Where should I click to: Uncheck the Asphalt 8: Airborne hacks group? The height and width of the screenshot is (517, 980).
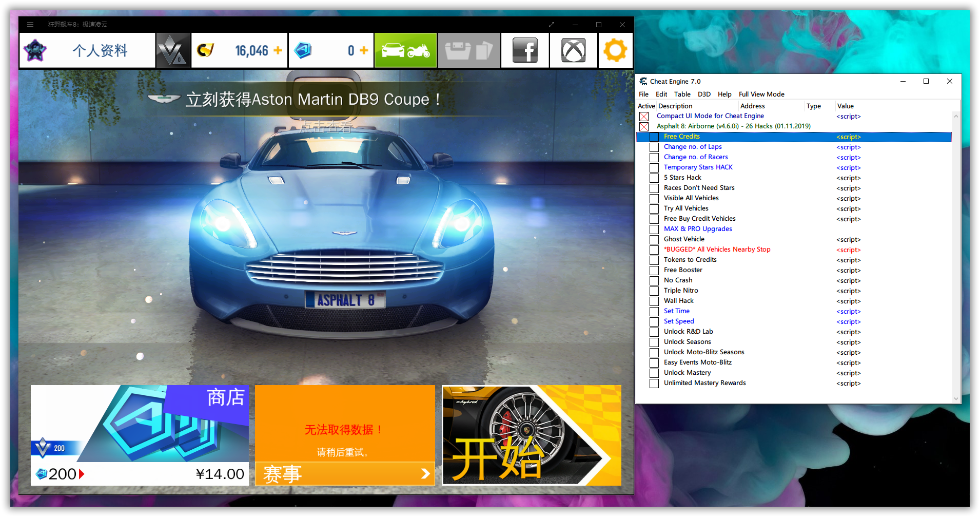pyautogui.click(x=644, y=127)
